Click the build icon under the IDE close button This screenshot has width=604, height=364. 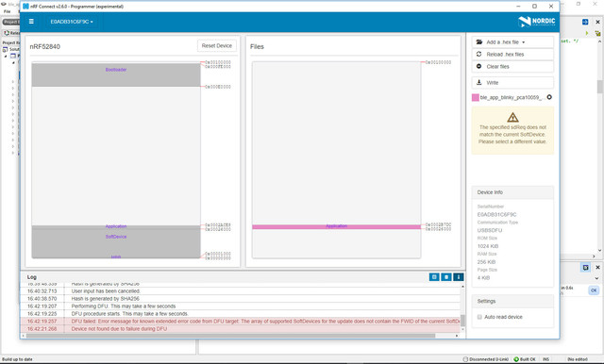click(x=597, y=33)
